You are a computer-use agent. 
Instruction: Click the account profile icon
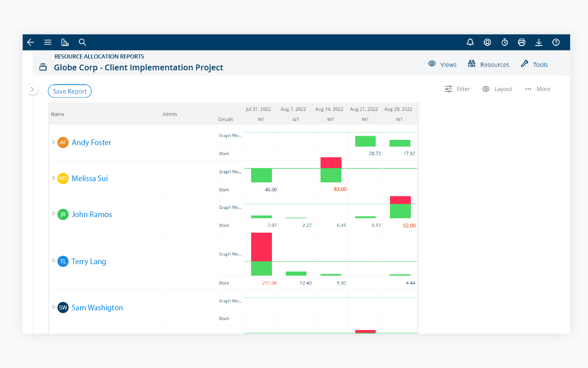[487, 42]
